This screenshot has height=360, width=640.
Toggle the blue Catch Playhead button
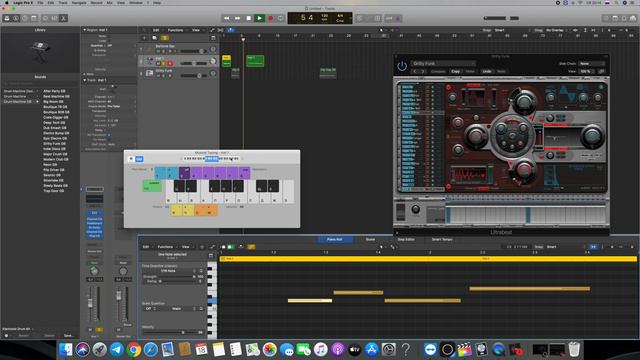[x=230, y=30]
